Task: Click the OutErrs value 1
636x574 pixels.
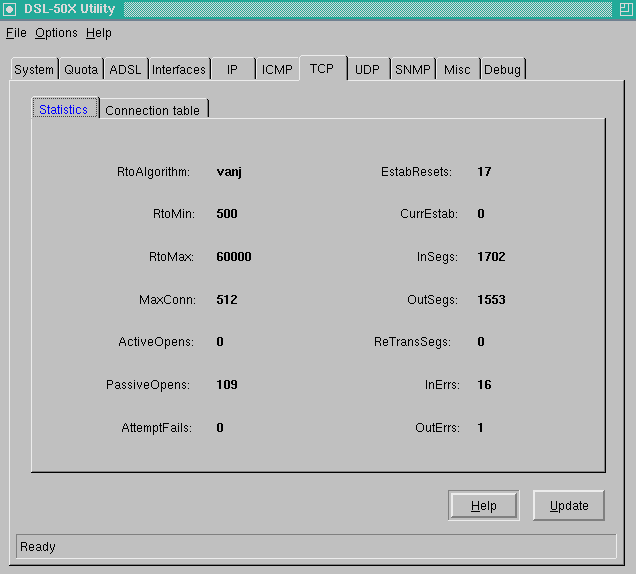Action: [x=481, y=428]
